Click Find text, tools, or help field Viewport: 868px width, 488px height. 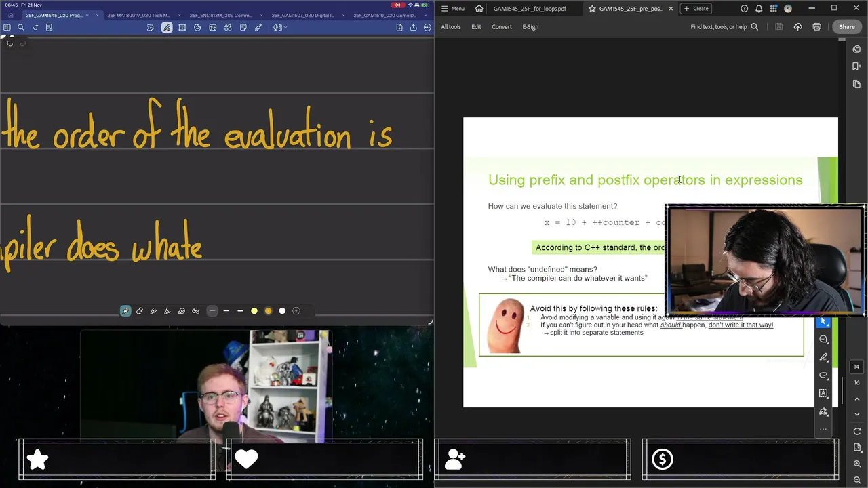click(x=724, y=27)
